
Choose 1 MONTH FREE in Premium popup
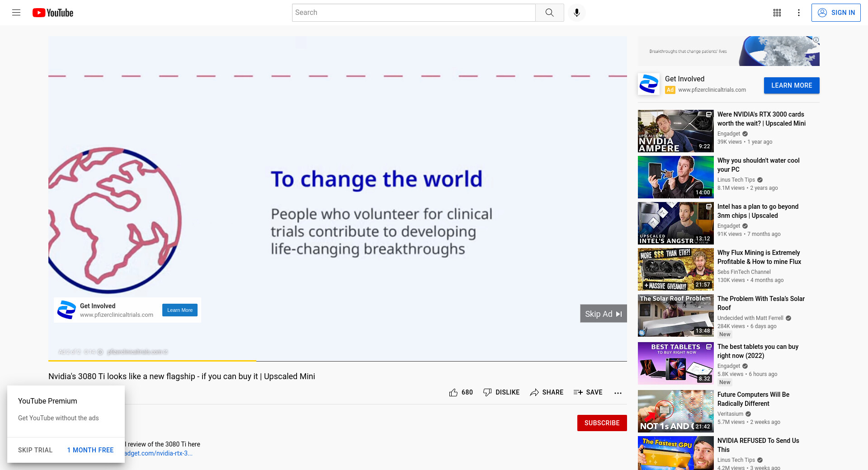pos(90,450)
